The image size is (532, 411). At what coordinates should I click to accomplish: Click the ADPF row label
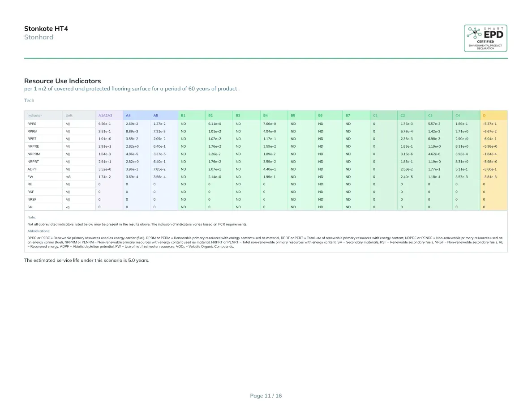click(x=32, y=169)
